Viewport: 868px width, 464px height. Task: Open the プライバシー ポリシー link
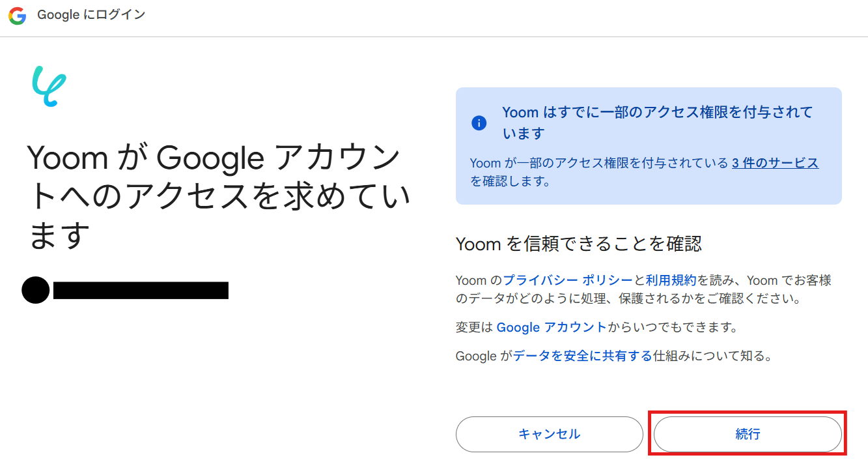[568, 281]
